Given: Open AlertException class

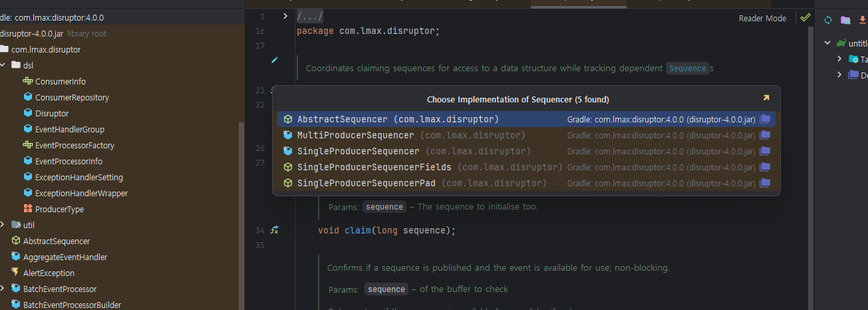Looking at the screenshot, I should [x=49, y=273].
